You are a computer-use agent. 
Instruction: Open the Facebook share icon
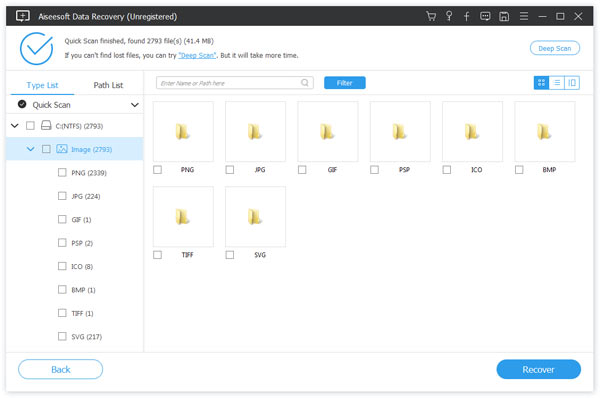466,16
